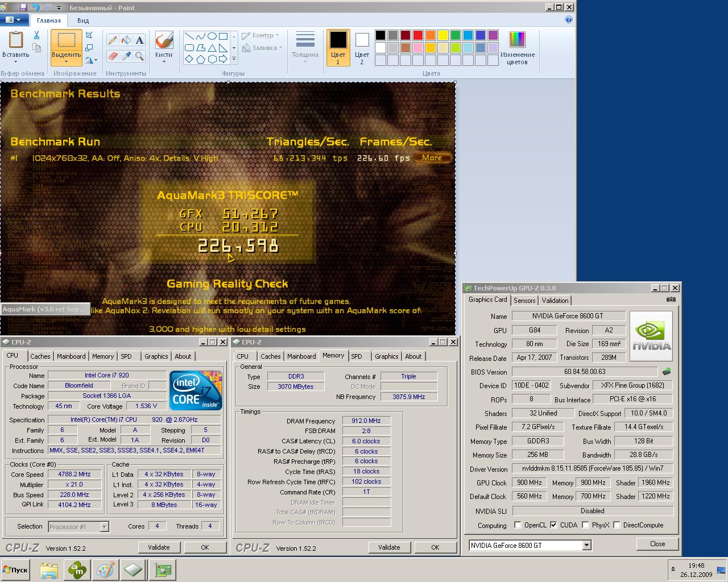Image resolution: width=728 pixels, height=582 pixels.
Task: Select yellow color swatch in palette
Action: click(x=442, y=35)
